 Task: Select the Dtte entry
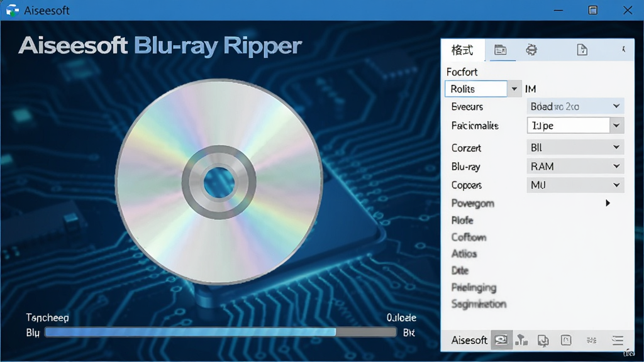tap(460, 270)
